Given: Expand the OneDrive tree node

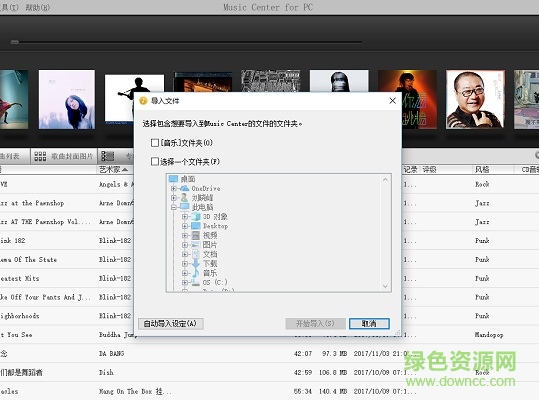Looking at the screenshot, I should 174,188.
